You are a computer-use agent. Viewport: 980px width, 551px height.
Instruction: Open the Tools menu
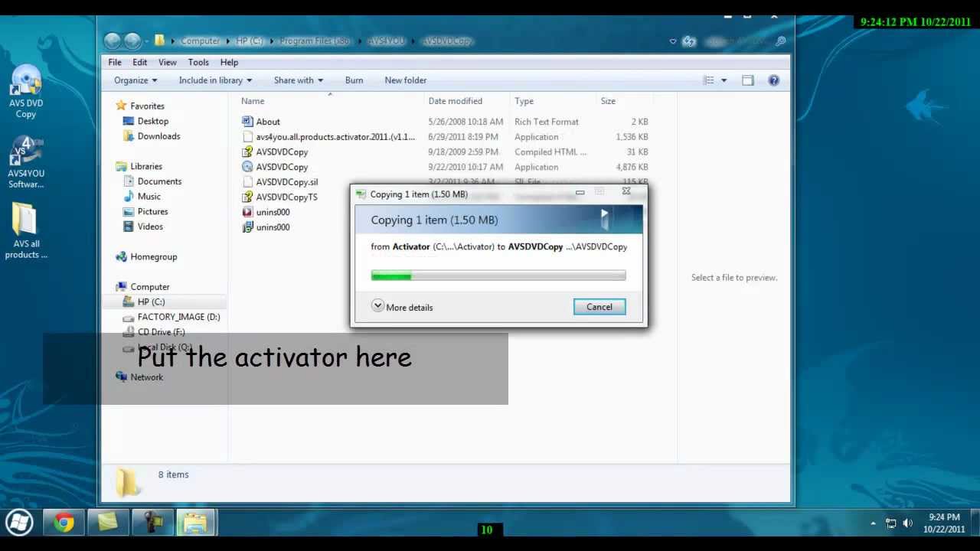(x=198, y=62)
